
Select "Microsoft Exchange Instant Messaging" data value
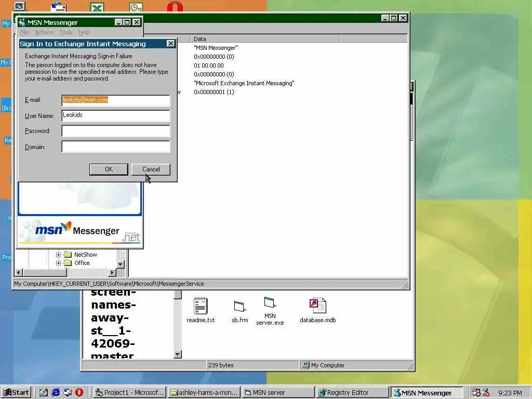click(244, 83)
